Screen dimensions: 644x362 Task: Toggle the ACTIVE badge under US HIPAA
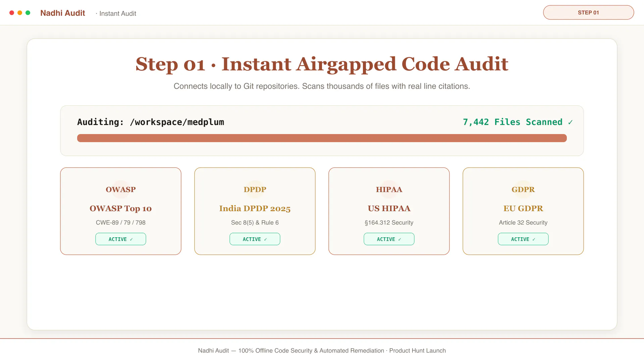coord(389,239)
